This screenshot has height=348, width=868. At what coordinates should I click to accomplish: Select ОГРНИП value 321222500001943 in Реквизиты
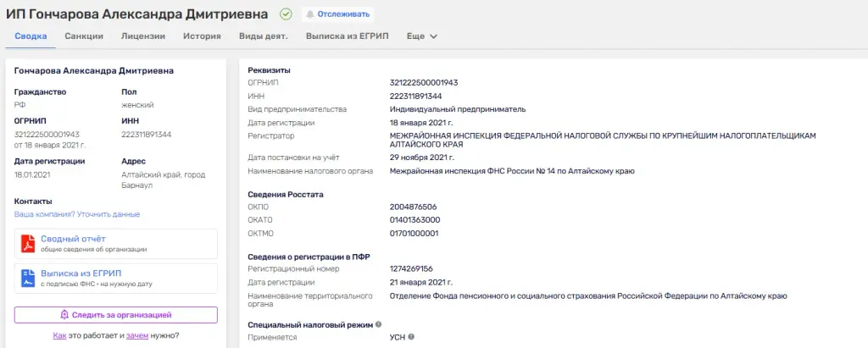pyautogui.click(x=424, y=83)
